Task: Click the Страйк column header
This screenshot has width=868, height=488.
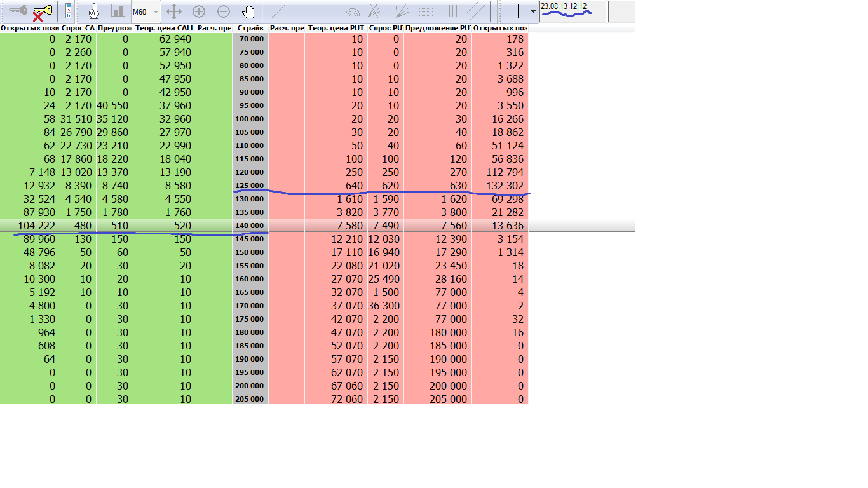Action: point(250,28)
